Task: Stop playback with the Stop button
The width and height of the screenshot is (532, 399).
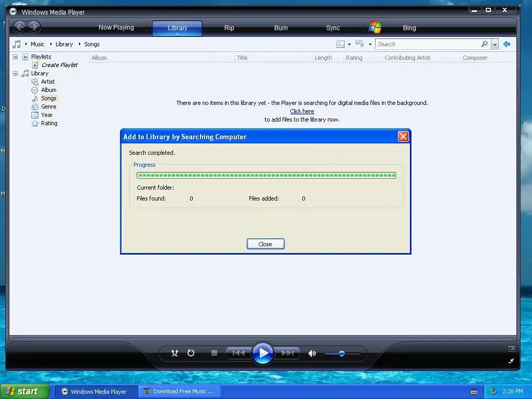Action: (x=214, y=353)
